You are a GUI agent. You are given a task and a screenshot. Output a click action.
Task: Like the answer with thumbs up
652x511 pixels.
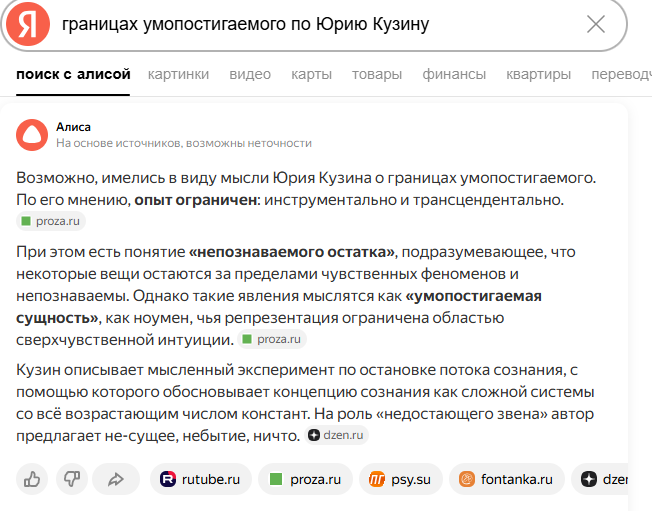(x=32, y=479)
